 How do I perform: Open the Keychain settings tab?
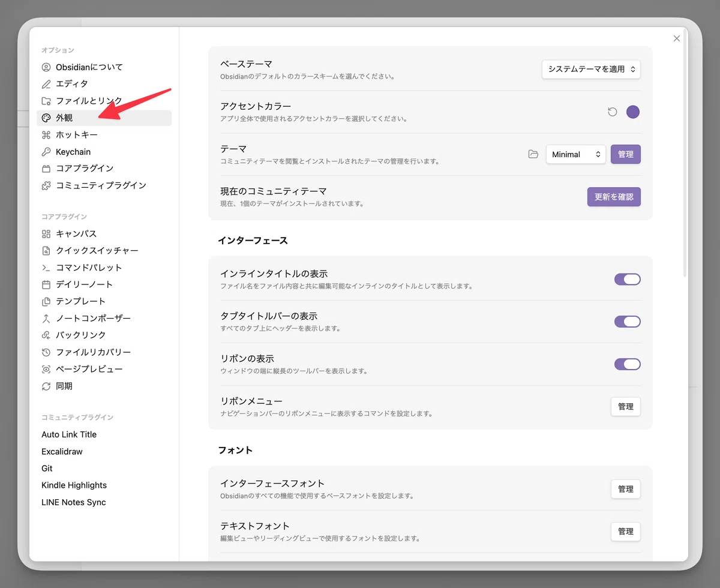104,152
